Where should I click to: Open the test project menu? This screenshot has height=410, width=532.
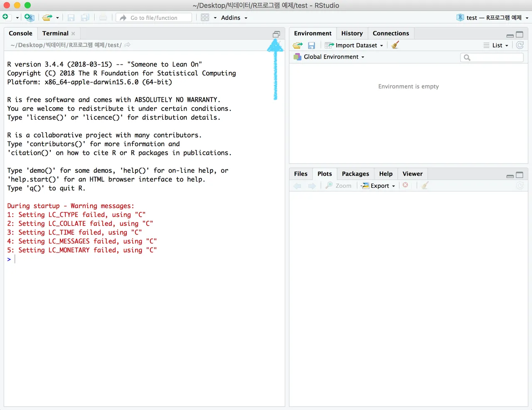click(x=493, y=17)
